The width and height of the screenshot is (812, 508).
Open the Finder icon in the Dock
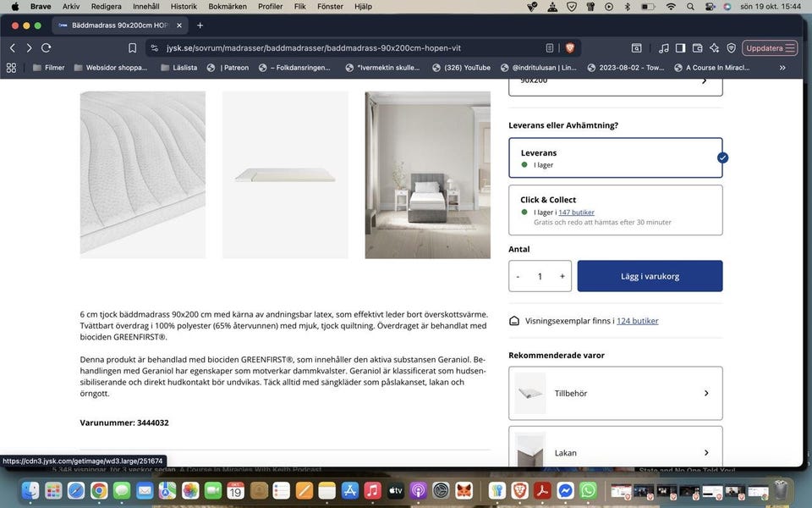click(30, 490)
